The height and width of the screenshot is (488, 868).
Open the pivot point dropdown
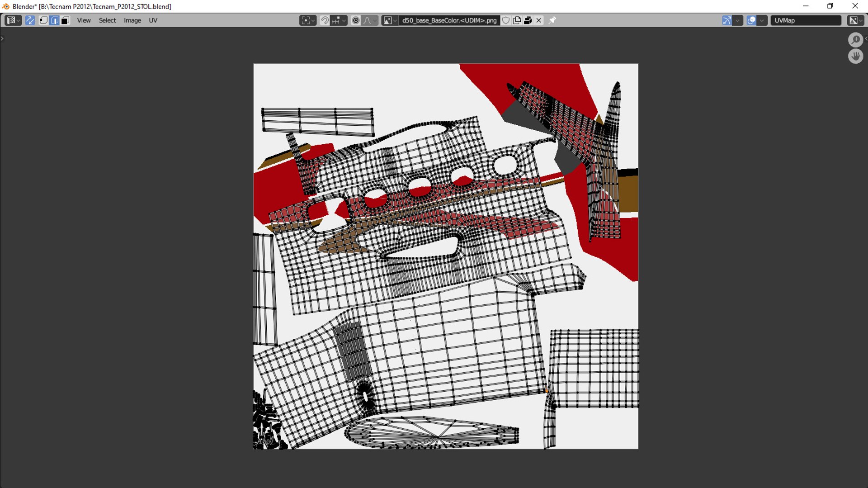[308, 20]
